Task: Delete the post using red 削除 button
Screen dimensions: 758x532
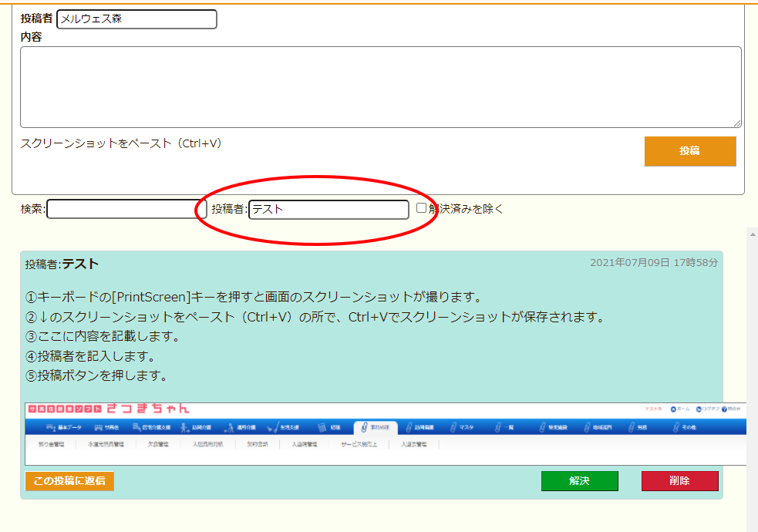Action: (x=679, y=480)
